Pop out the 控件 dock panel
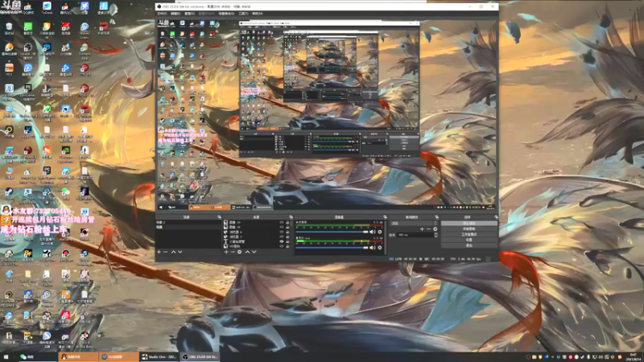Image resolution: width=644 pixels, height=362 pixels. [x=495, y=217]
